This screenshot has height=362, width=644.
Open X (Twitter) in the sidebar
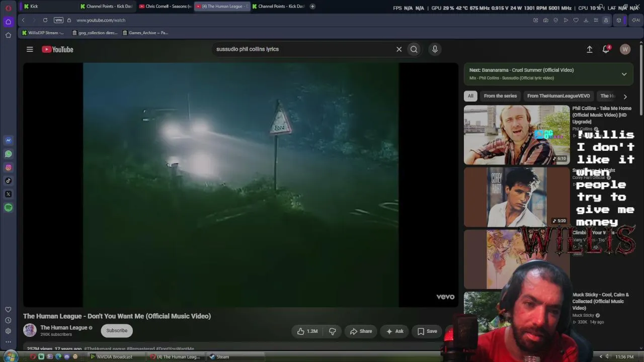pos(8,194)
